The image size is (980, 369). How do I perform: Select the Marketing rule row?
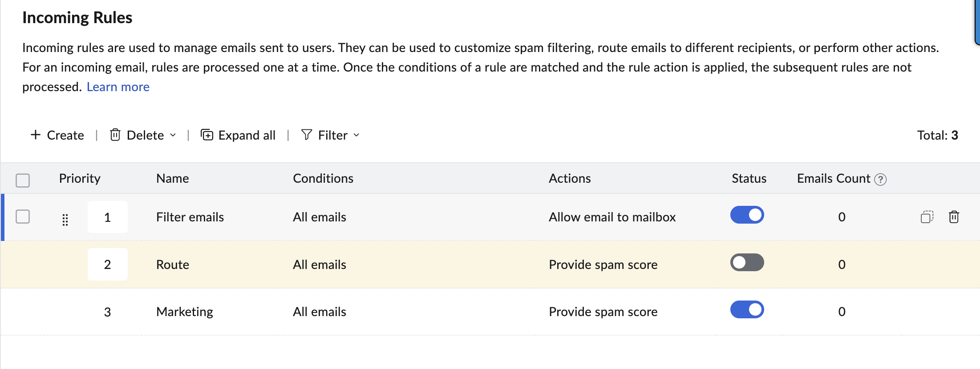point(184,311)
